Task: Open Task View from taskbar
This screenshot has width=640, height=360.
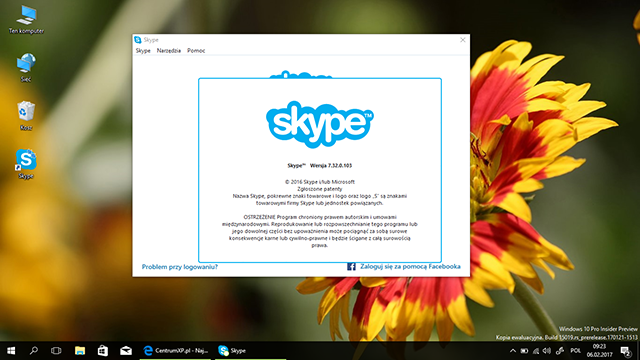Action: tap(56, 351)
